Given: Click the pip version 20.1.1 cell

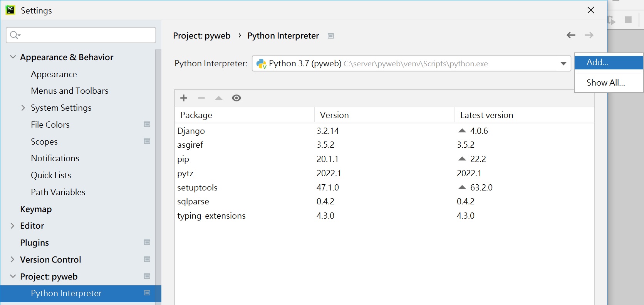Looking at the screenshot, I should click(x=327, y=159).
